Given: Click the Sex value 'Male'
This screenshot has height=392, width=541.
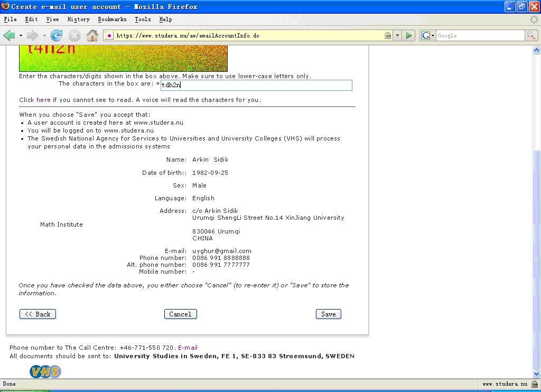Looking at the screenshot, I should point(199,185).
